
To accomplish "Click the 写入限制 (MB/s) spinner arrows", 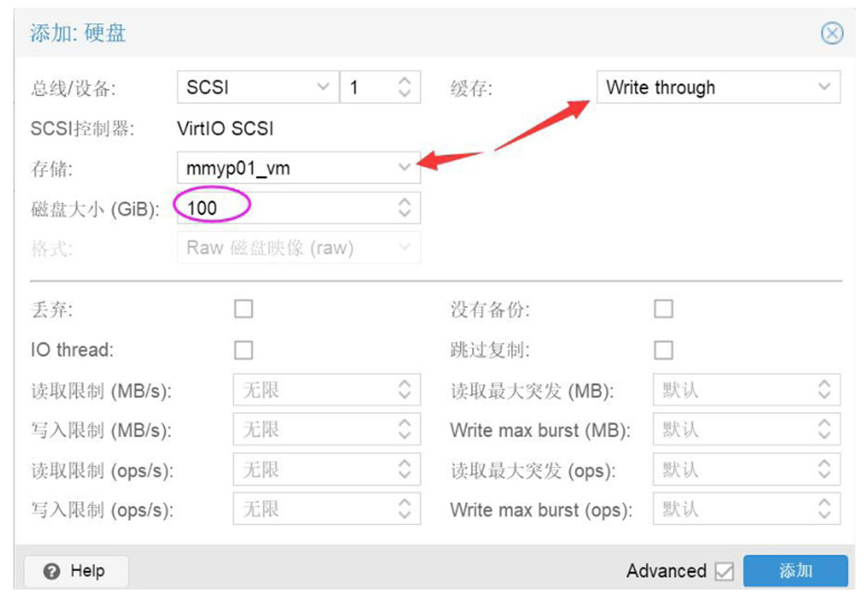I will tap(404, 430).
